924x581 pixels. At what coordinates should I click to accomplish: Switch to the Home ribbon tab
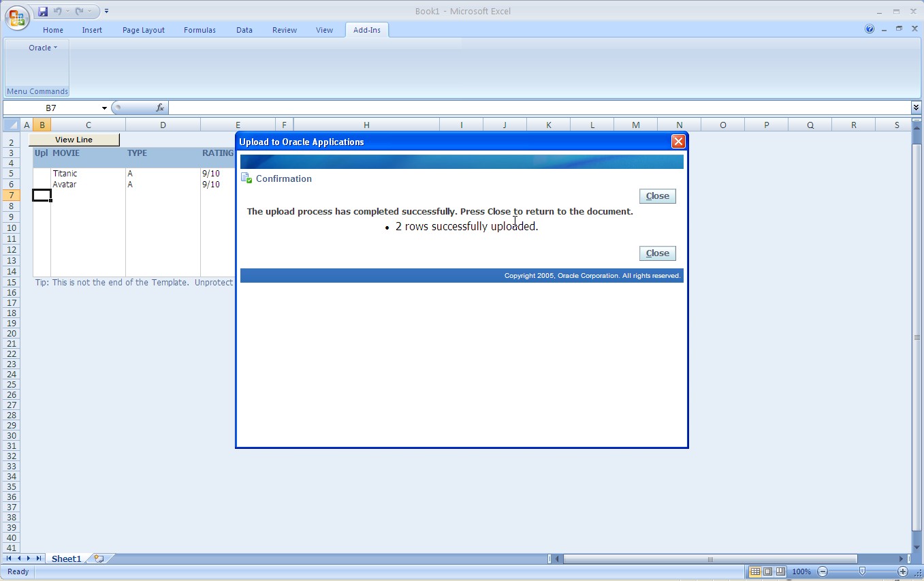53,30
